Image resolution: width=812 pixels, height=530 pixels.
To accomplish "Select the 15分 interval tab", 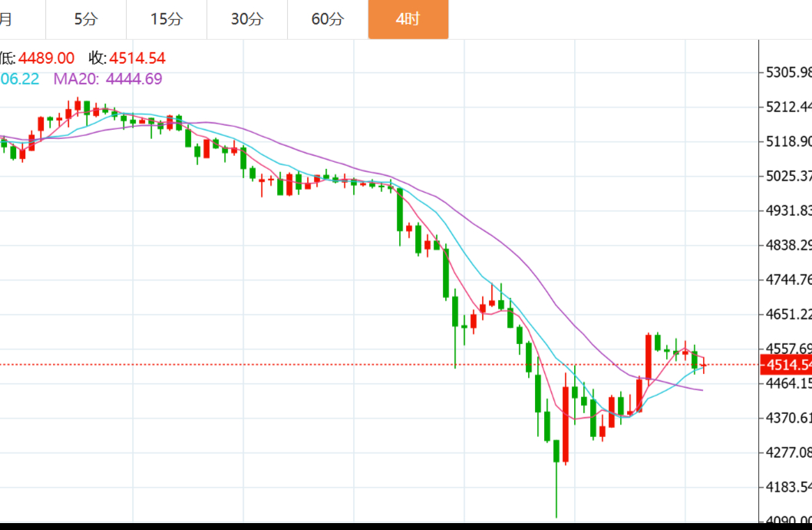I will click(x=167, y=19).
